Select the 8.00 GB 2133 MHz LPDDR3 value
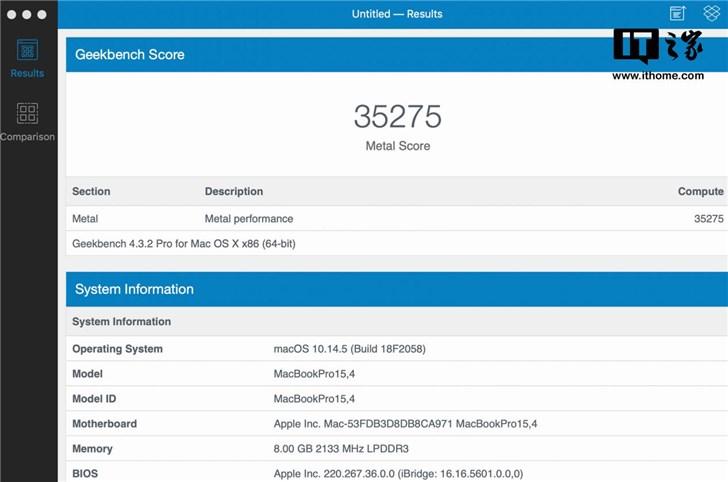 click(x=341, y=449)
